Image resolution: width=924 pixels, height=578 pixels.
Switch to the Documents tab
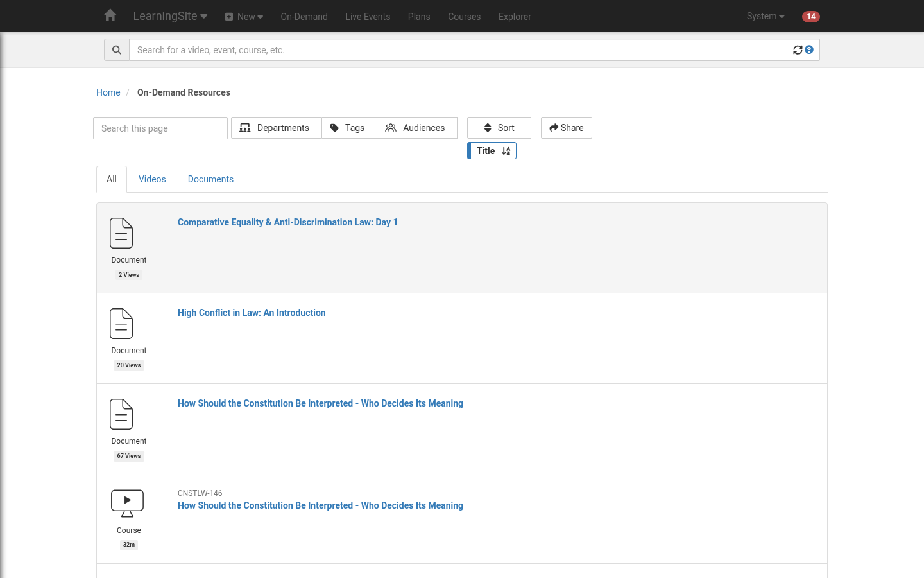click(x=210, y=179)
